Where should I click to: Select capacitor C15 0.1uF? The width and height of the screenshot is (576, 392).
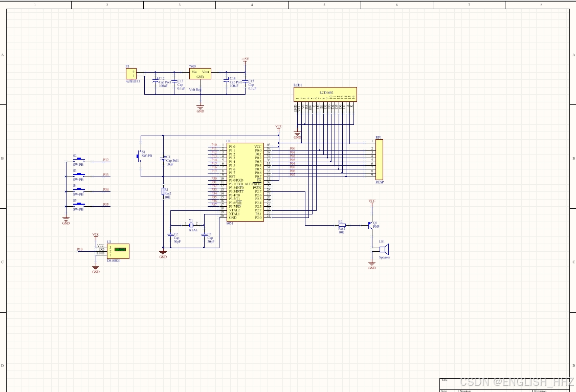[245, 81]
